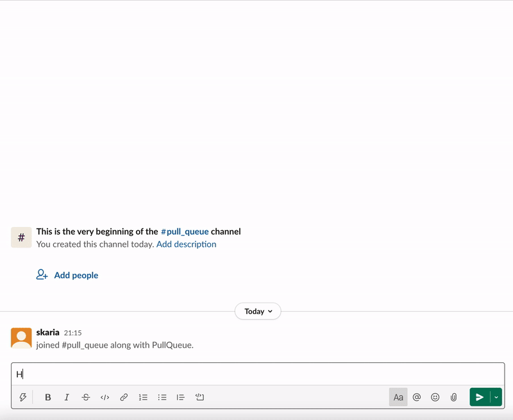Apply inline code formatting
This screenshot has height=420, width=513.
105,398
